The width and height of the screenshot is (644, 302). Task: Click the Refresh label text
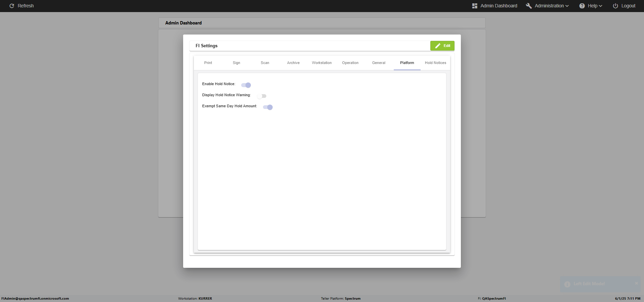coord(25,6)
